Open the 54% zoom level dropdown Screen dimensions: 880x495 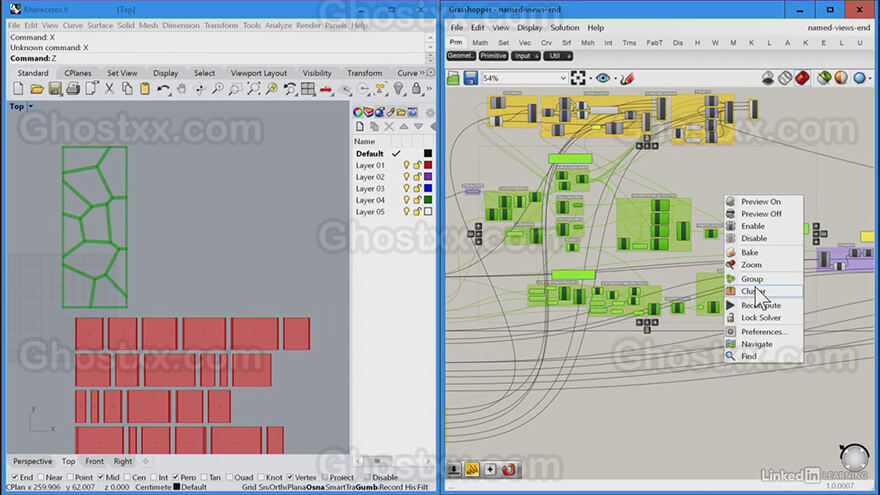click(x=563, y=79)
